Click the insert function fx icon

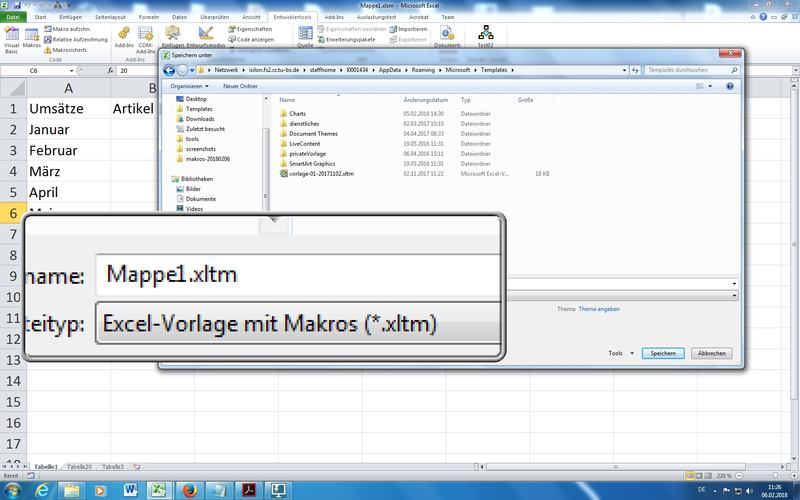click(110, 70)
